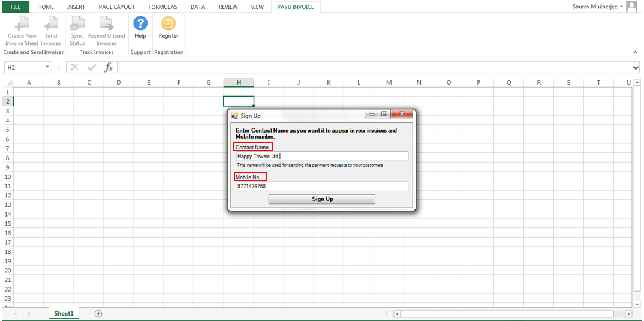This screenshot has height=321, width=644.
Task: Click the Sign Up dialog window icon
Action: click(x=235, y=116)
